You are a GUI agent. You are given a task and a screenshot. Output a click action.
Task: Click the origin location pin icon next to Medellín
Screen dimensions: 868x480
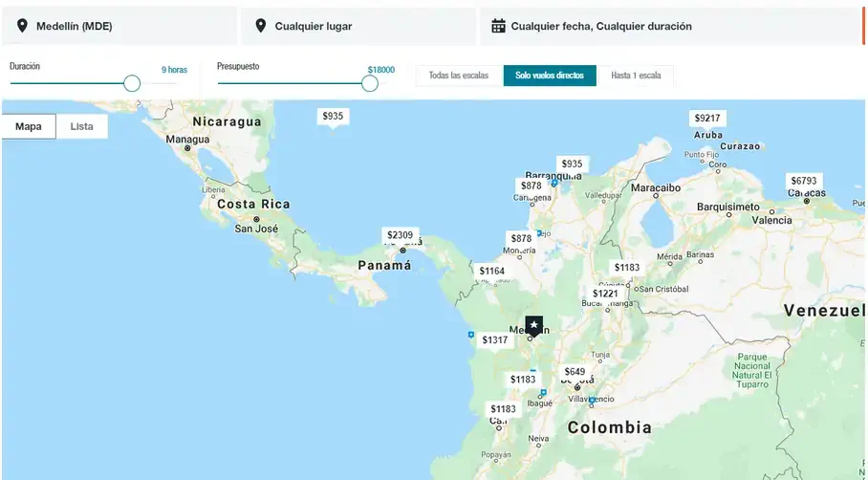pyautogui.click(x=22, y=26)
